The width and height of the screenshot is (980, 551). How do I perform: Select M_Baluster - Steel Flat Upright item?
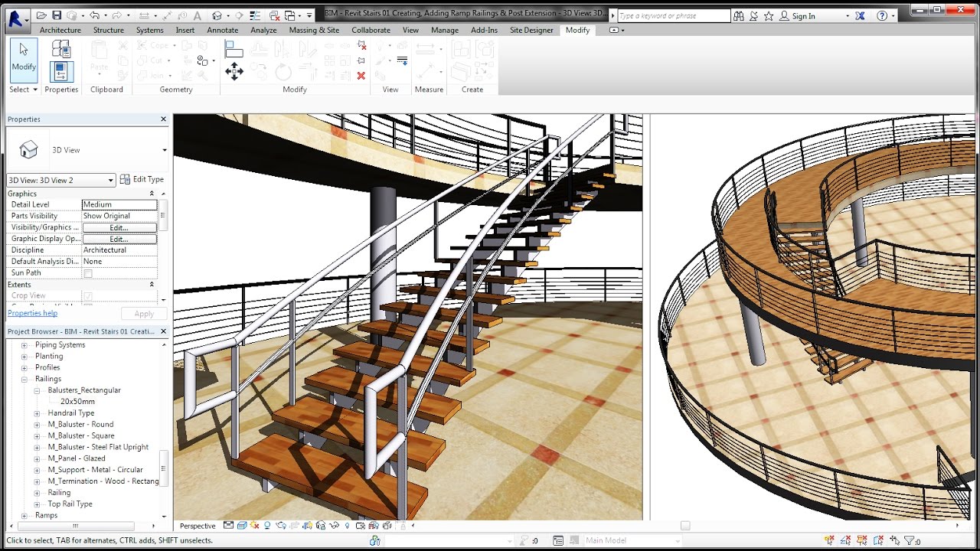(x=98, y=447)
